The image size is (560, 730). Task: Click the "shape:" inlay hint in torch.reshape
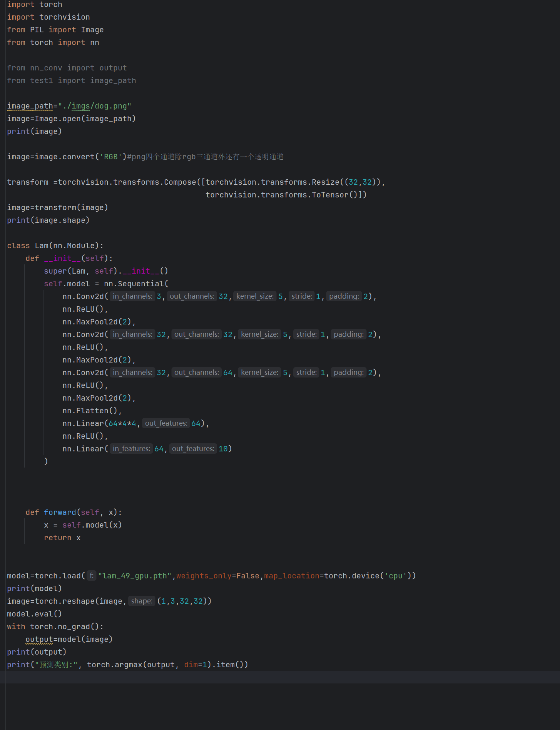pyautogui.click(x=142, y=601)
